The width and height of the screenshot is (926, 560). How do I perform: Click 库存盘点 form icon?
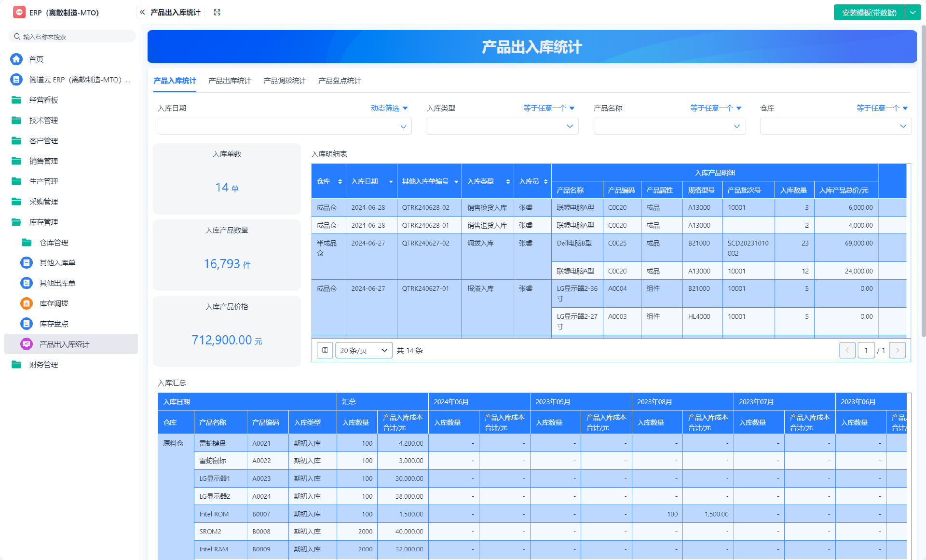coord(27,324)
